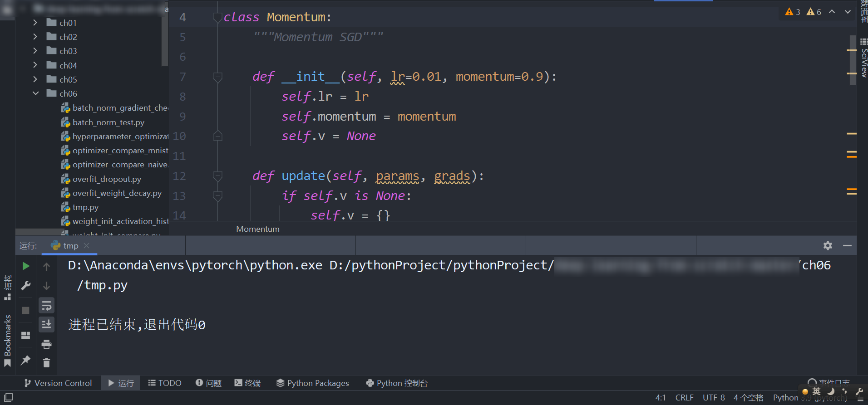Viewport: 868px width, 405px height.
Task: Pin the run tab
Action: 26,360
